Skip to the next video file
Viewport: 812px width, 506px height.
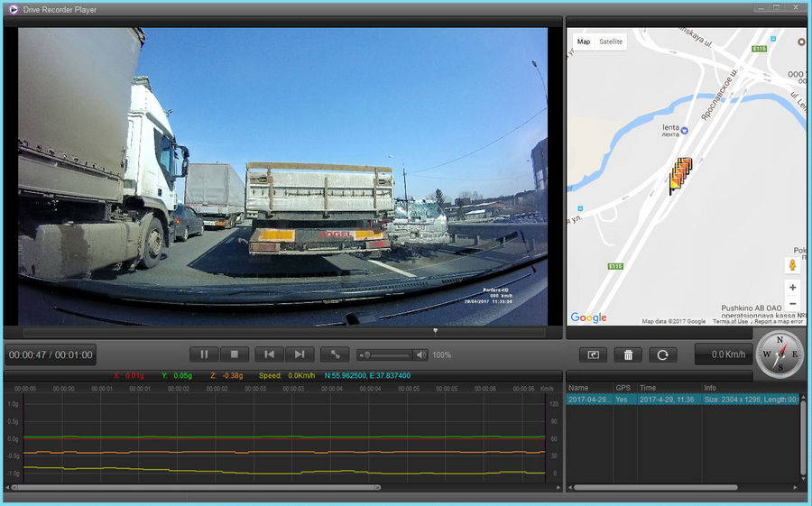[x=300, y=354]
